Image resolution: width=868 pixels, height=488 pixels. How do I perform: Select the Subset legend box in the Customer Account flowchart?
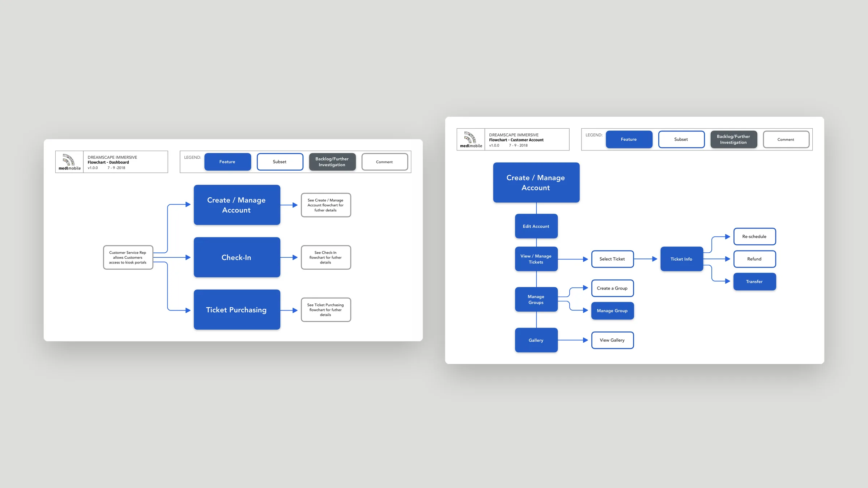[x=681, y=139]
